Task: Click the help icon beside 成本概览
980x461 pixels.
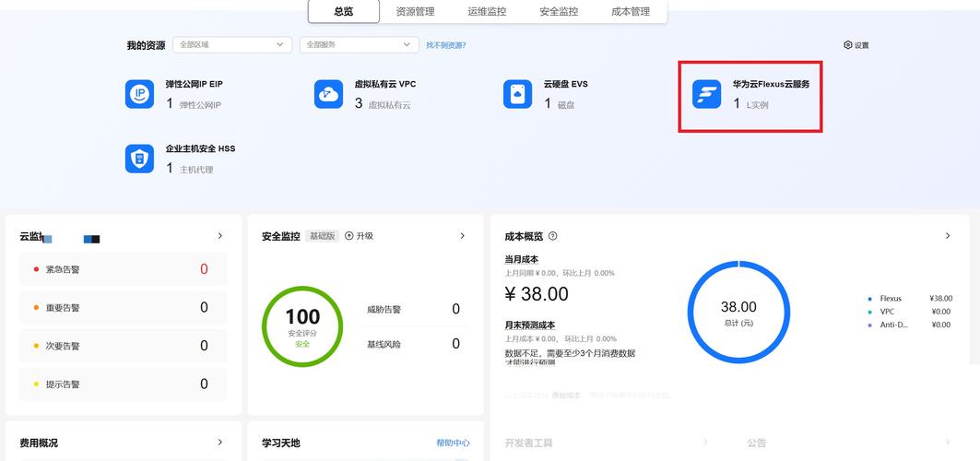Action: [x=552, y=236]
